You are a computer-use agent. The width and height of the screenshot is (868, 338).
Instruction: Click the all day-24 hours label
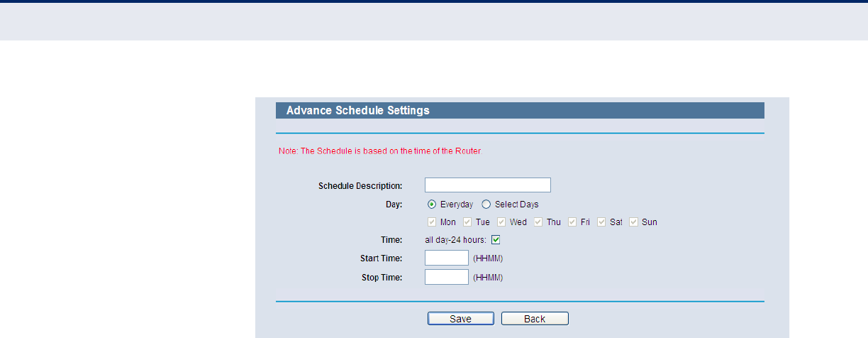pyautogui.click(x=455, y=240)
